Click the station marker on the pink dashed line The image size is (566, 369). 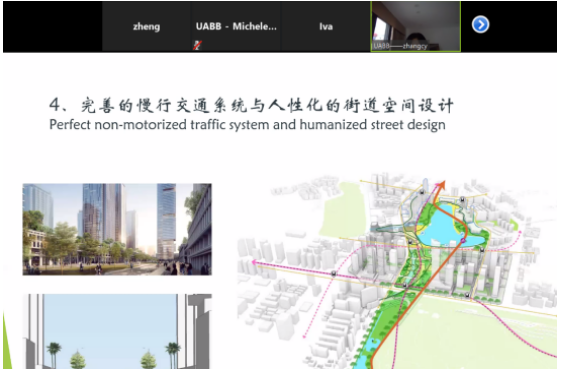tap(334, 274)
